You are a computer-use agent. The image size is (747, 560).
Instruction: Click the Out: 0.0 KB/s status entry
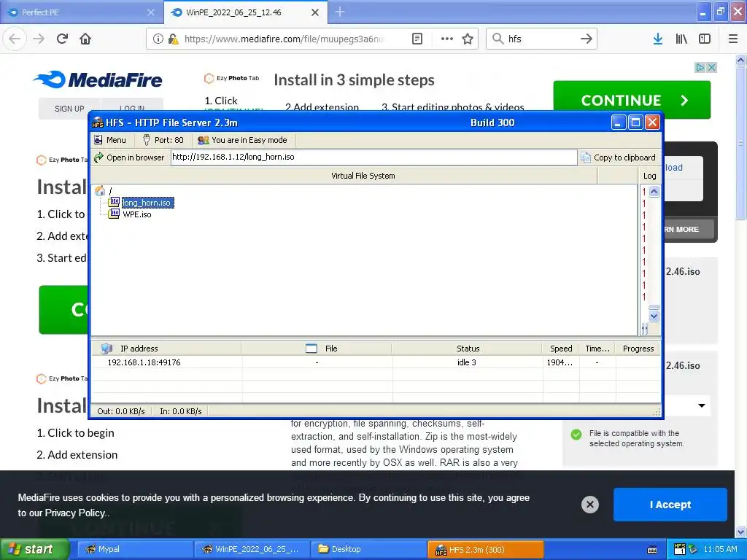[121, 411]
